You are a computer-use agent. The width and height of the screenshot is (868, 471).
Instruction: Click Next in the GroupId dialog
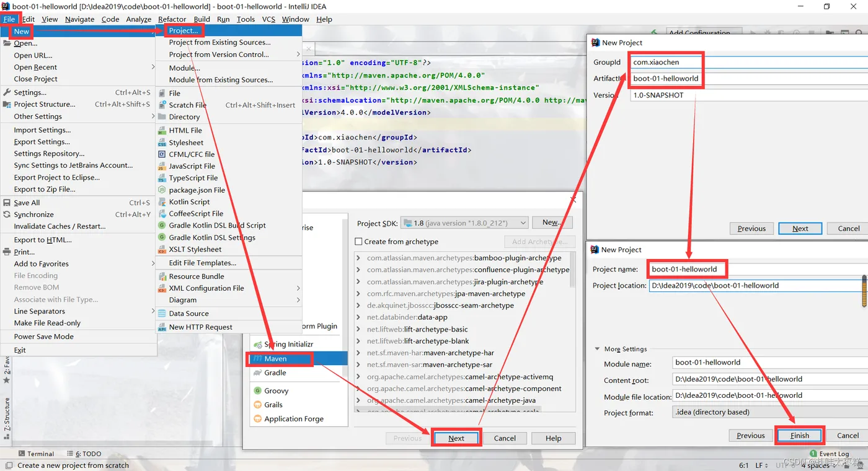(800, 229)
